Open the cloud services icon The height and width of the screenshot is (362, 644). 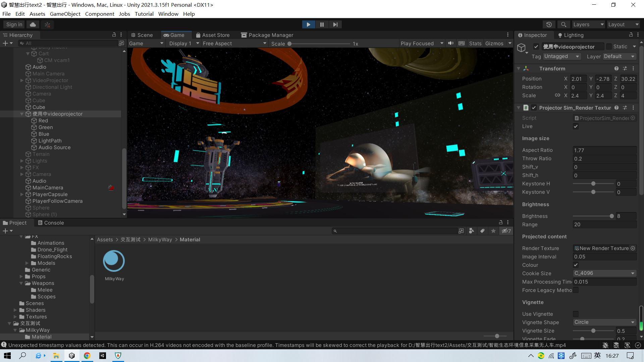click(x=33, y=24)
